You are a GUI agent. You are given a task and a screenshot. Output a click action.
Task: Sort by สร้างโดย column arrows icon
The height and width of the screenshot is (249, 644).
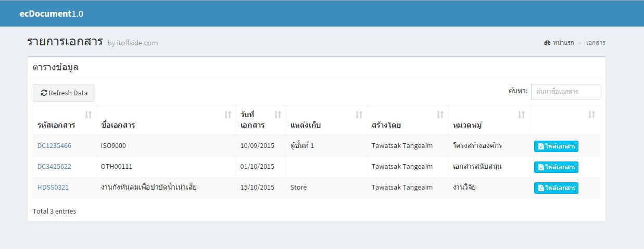(440, 115)
